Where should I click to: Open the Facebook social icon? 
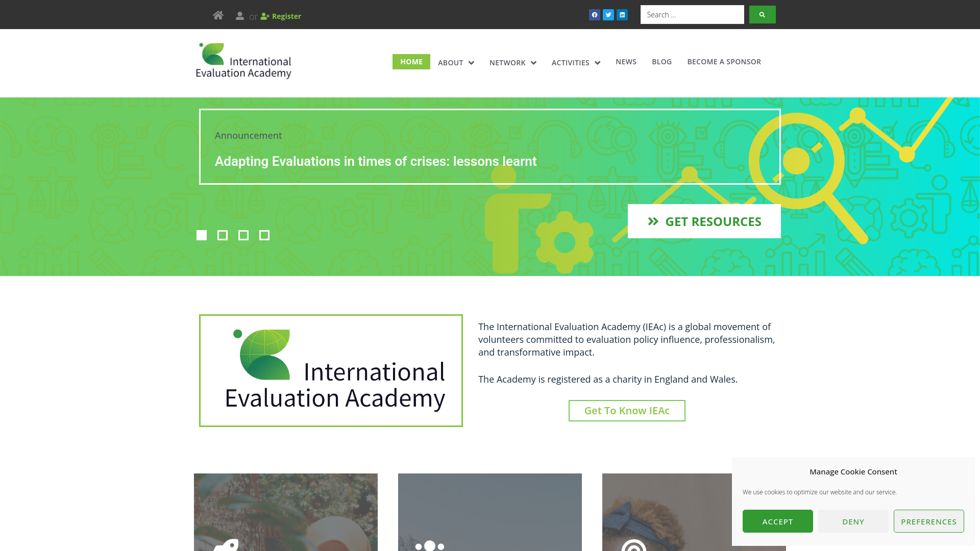coord(595,15)
